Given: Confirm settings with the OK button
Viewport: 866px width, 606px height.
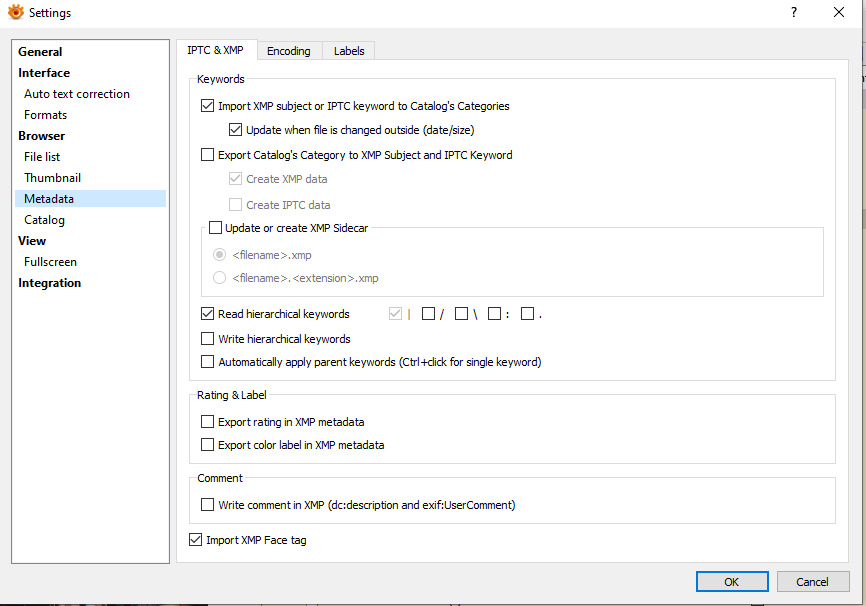Looking at the screenshot, I should [732, 582].
